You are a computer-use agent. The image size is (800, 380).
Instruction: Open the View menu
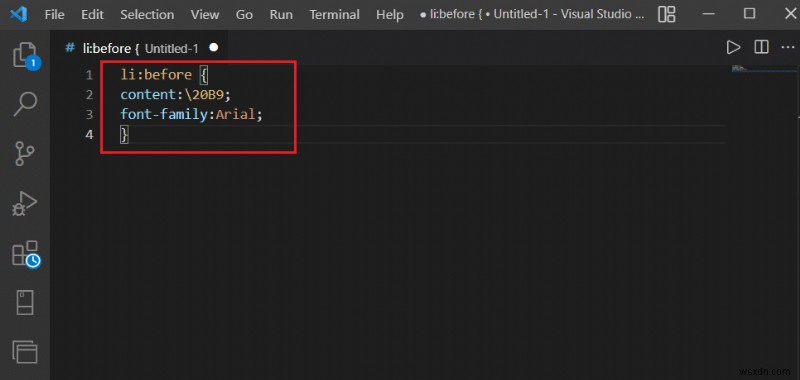205,15
